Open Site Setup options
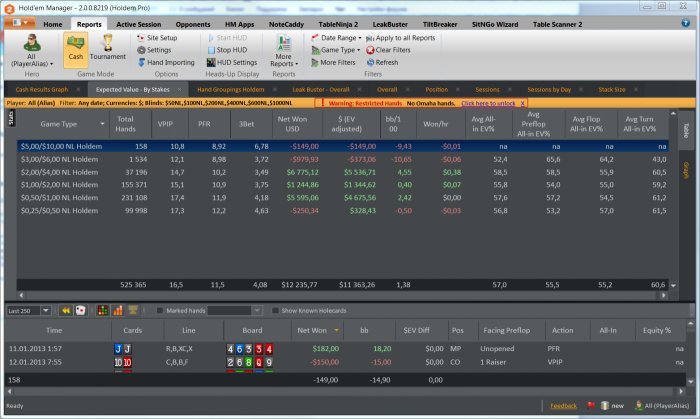Viewport: 700px width, 419px height. click(157, 38)
